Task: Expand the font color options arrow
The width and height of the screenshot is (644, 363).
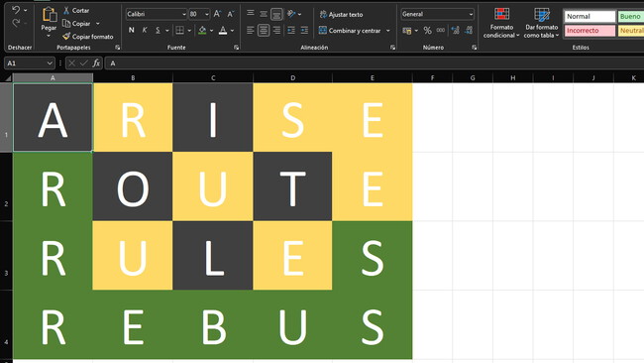Action: click(x=232, y=31)
